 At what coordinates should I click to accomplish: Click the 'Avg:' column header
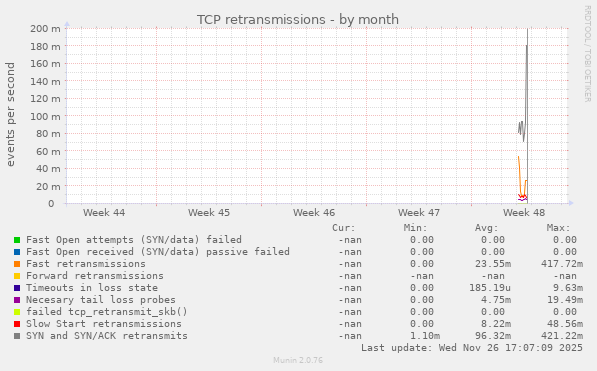[487, 228]
